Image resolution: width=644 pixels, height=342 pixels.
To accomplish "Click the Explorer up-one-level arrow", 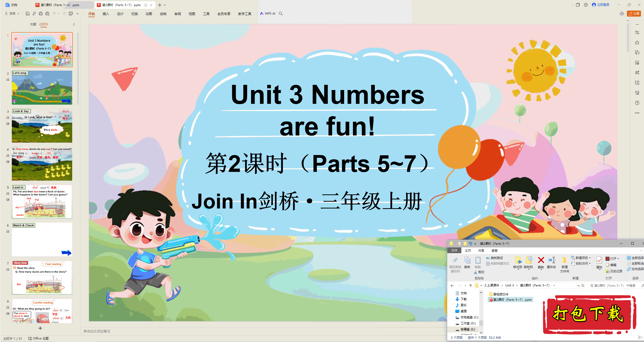I will [471, 285].
